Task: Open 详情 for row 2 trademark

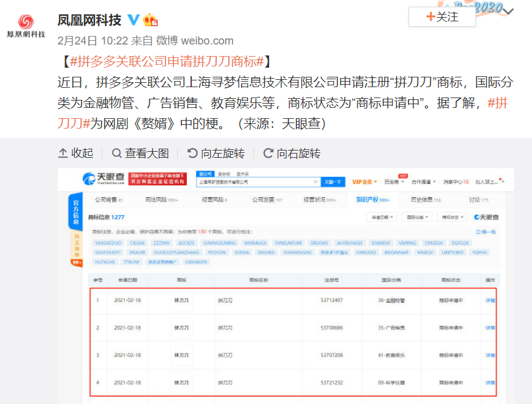Action: (490, 328)
